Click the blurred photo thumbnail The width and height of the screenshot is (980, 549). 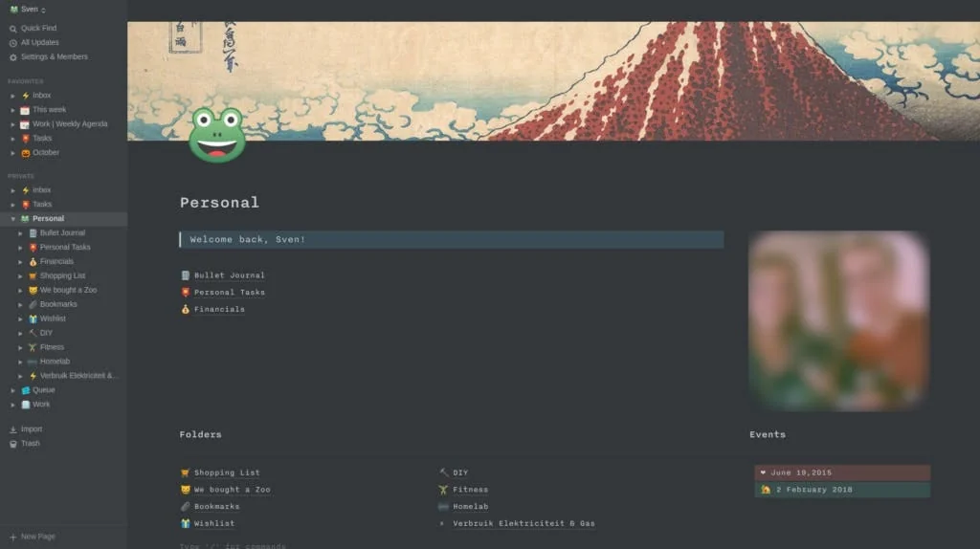[x=838, y=321]
